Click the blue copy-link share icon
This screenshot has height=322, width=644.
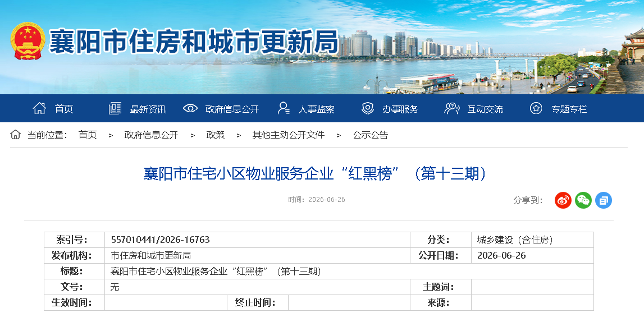[604, 200]
